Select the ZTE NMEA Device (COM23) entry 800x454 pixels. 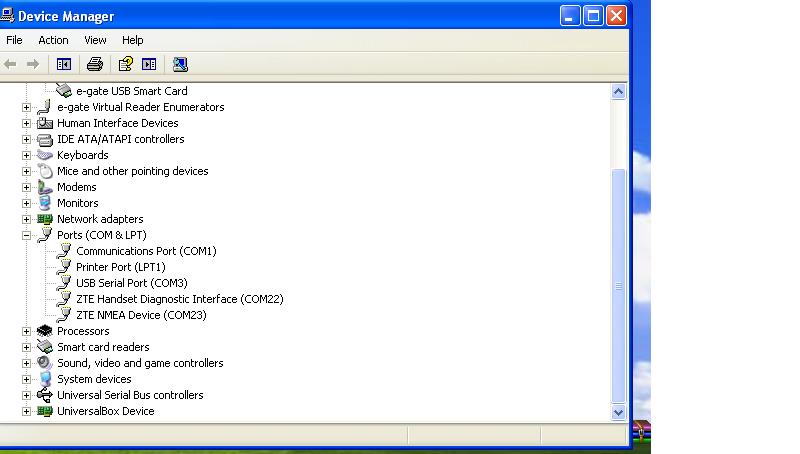tap(141, 315)
